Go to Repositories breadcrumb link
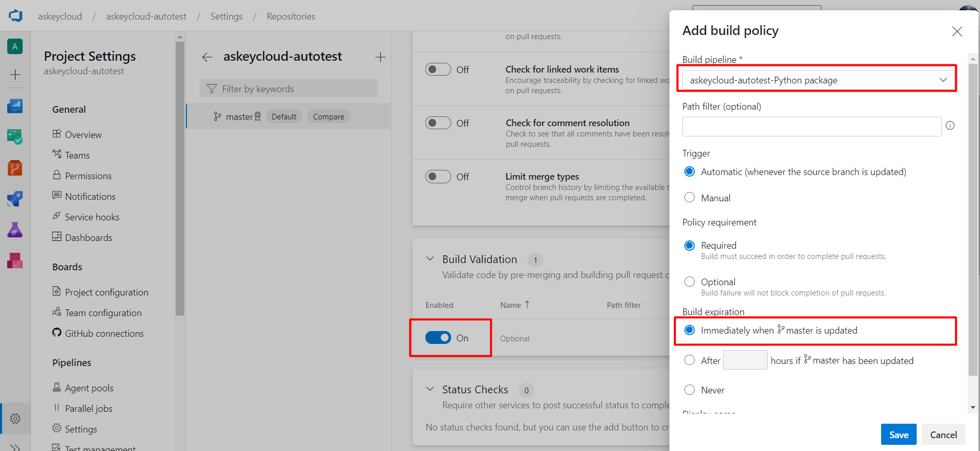The image size is (980, 451). [x=291, y=16]
